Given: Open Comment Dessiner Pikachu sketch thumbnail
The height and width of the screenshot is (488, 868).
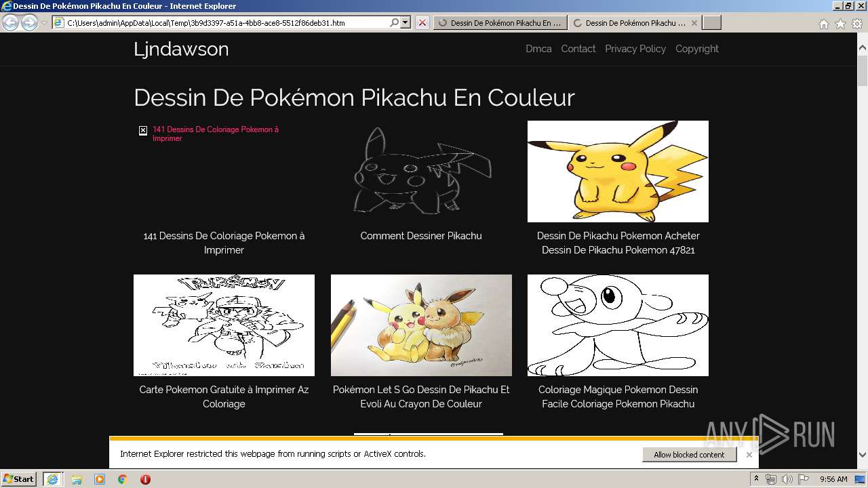Looking at the screenshot, I should tap(421, 171).
